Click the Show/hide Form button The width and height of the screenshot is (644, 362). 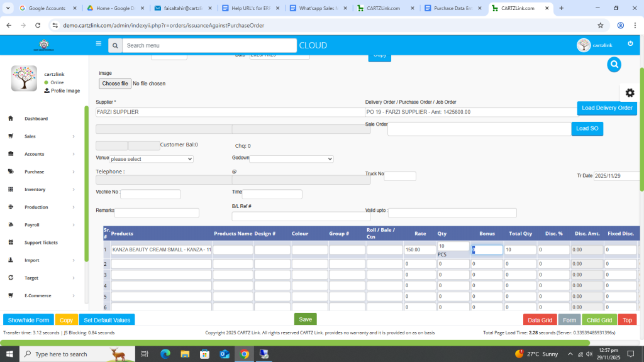click(28, 320)
